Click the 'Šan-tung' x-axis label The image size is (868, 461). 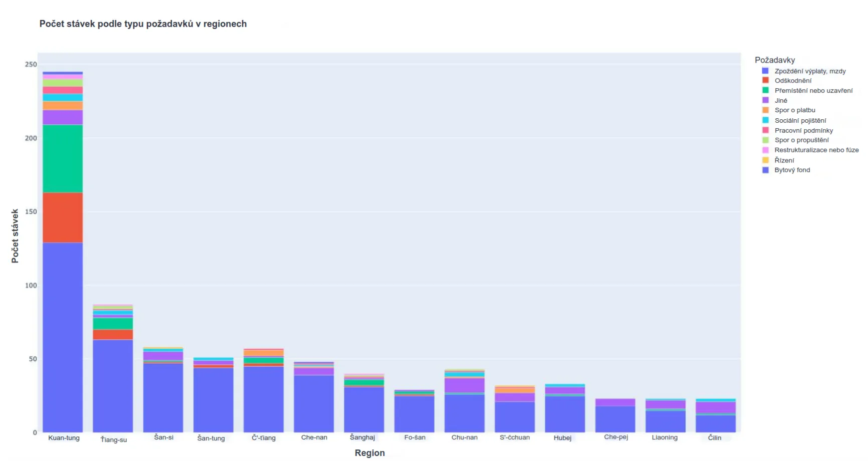(211, 438)
